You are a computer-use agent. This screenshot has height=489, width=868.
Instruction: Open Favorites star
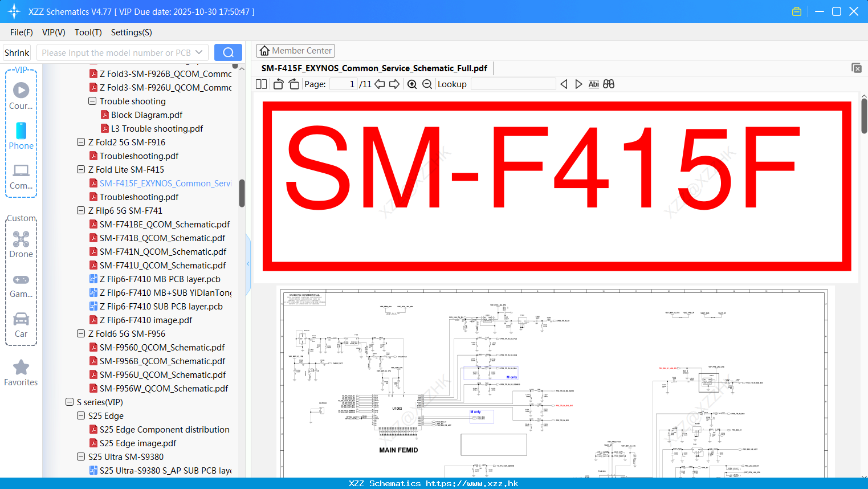pos(21,373)
